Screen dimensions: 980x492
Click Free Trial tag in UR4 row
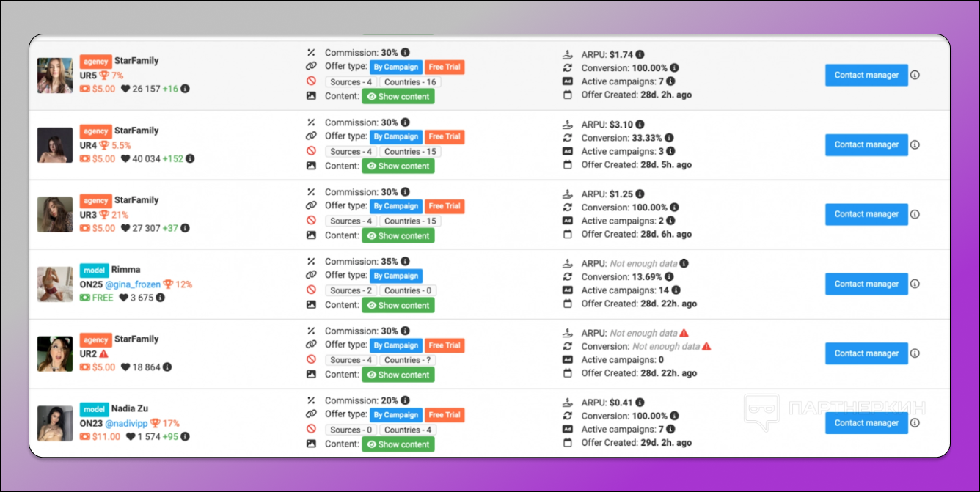445,136
